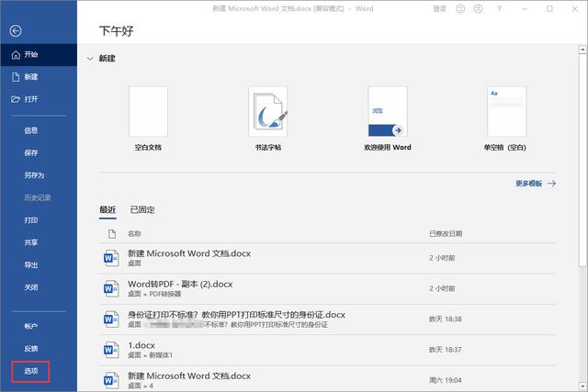Choose the 书法字帖 template thumbnail

[267, 112]
